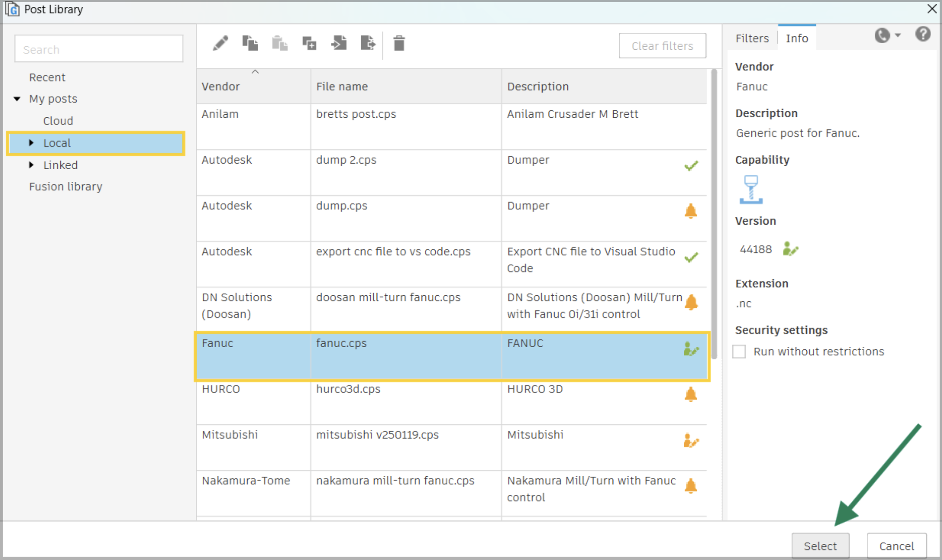The width and height of the screenshot is (942, 560).
Task: Open Help via the question mark icon
Action: tap(923, 34)
